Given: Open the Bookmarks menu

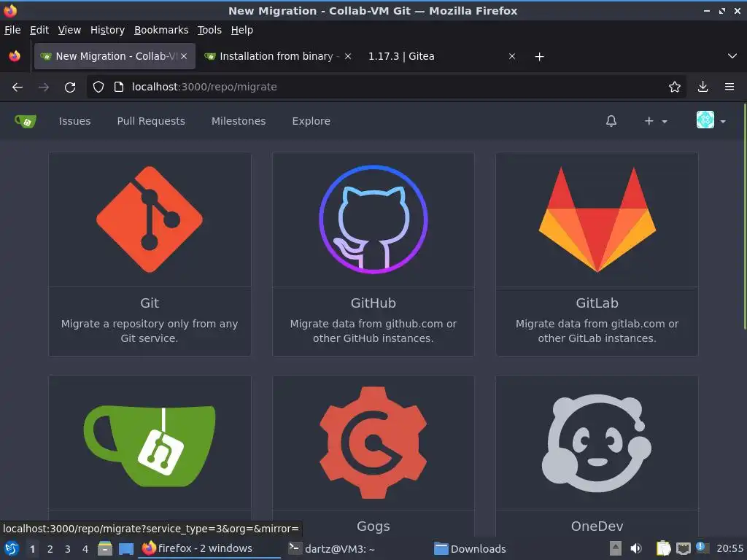Looking at the screenshot, I should tap(161, 30).
